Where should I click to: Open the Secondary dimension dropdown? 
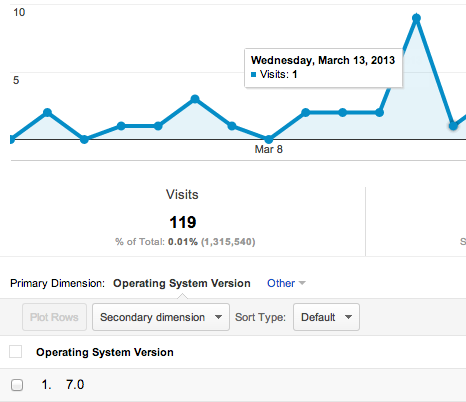pos(161,317)
